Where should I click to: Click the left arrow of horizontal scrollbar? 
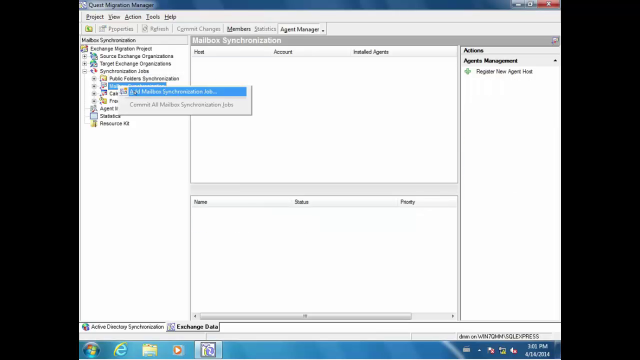195,316
